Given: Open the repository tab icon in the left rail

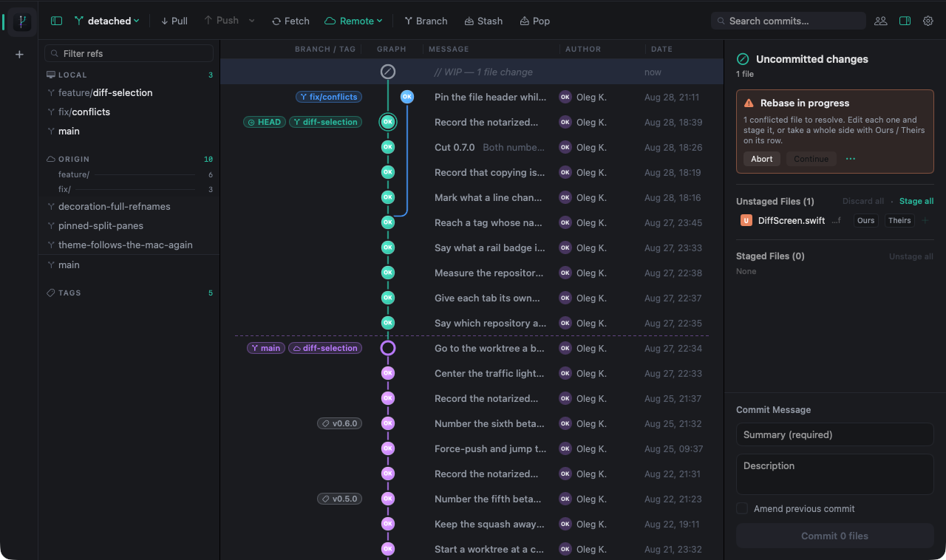Looking at the screenshot, I should 22,21.
